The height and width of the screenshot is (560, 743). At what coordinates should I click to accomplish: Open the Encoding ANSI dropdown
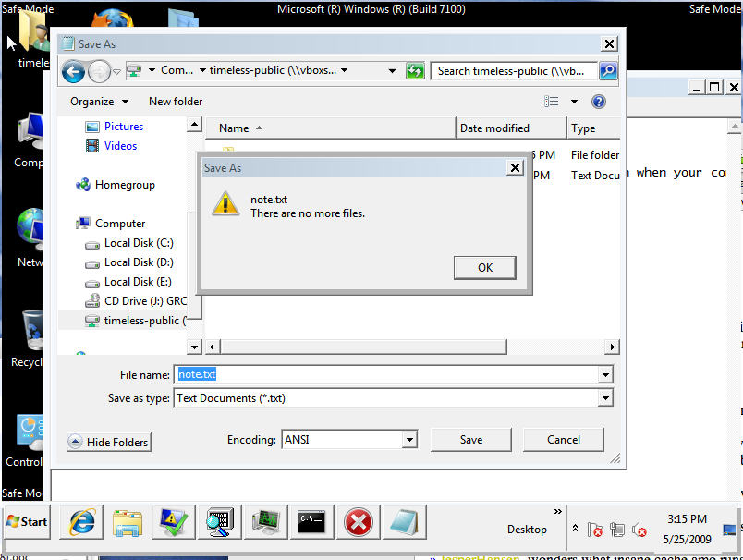click(410, 439)
